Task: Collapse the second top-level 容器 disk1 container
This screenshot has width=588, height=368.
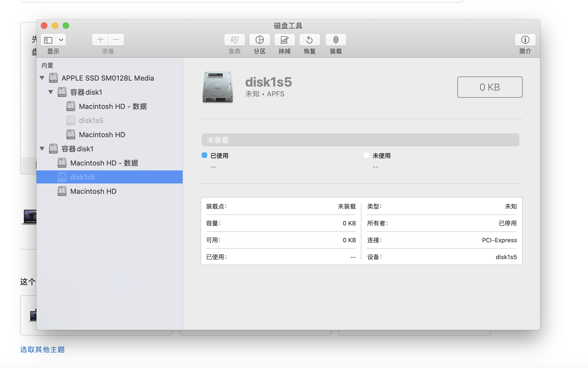Action: pos(42,149)
